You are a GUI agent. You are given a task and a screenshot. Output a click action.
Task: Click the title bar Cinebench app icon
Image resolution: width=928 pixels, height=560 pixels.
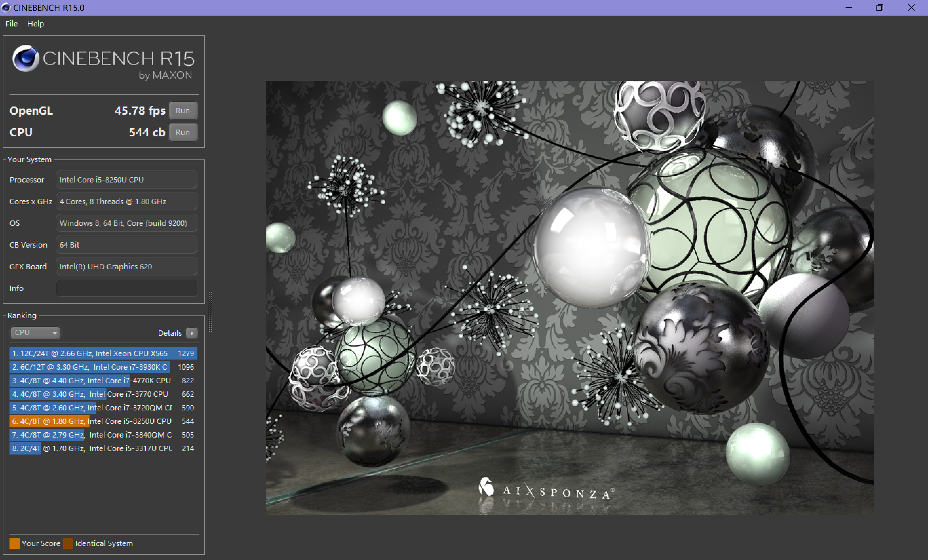point(6,7)
